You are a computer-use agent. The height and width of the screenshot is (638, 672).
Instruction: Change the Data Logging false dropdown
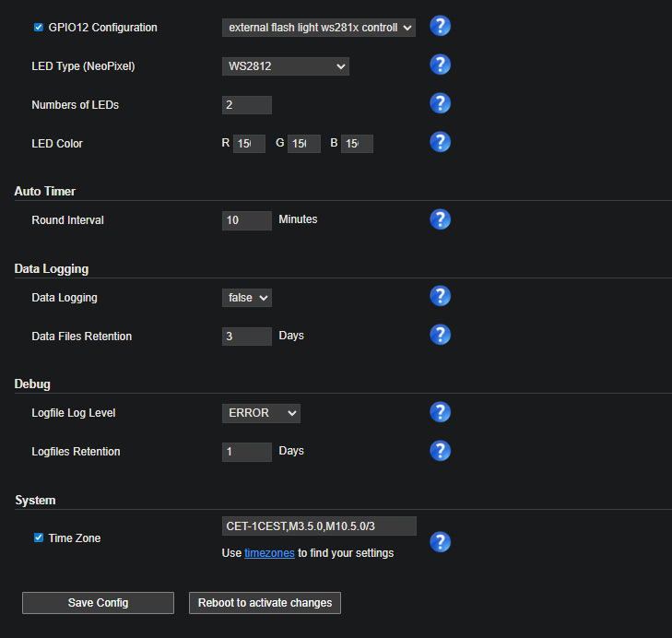click(x=246, y=298)
